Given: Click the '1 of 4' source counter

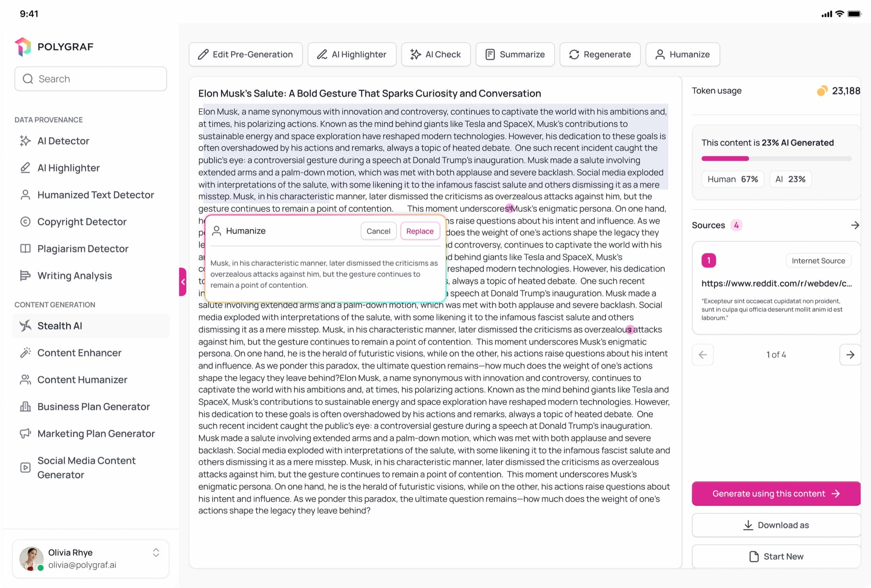Looking at the screenshot, I should click(776, 355).
